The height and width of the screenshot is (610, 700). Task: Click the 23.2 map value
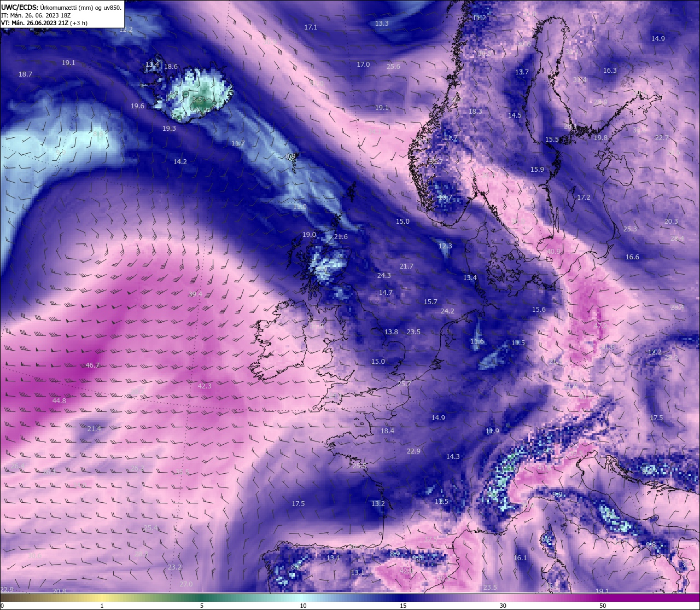click(x=174, y=567)
